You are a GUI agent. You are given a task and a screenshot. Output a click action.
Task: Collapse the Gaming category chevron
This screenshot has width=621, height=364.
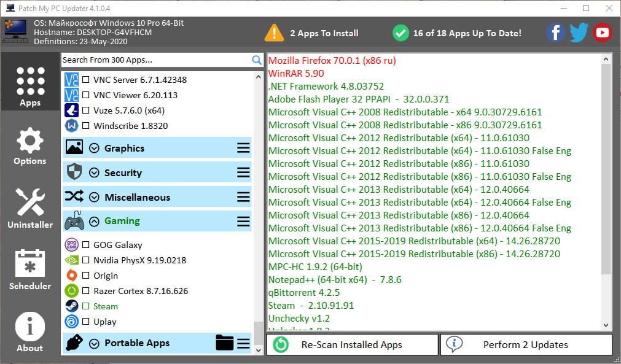click(94, 222)
